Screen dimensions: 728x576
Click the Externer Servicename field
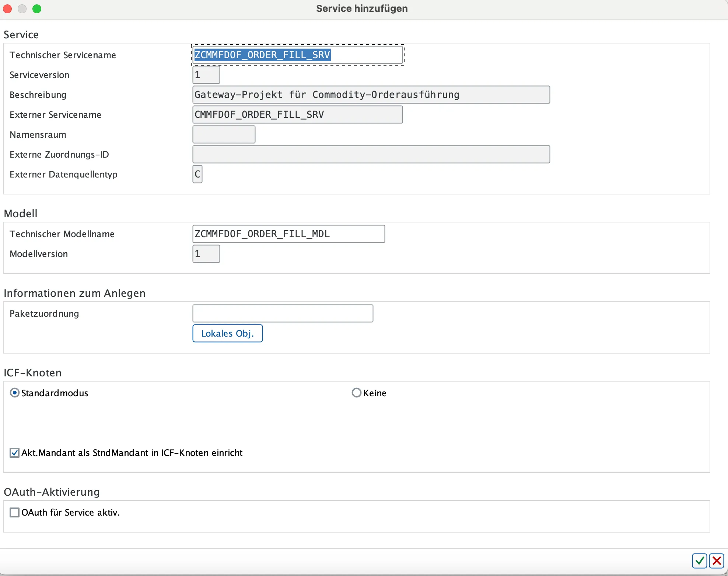297,115
